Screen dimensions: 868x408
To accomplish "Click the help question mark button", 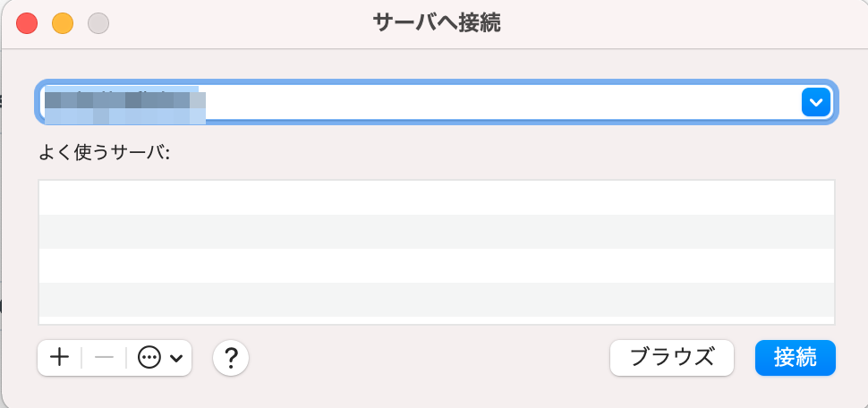I will click(231, 358).
